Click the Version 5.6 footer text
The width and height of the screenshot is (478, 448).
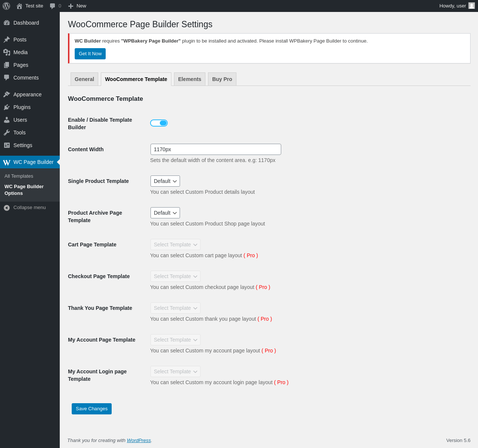(458, 441)
